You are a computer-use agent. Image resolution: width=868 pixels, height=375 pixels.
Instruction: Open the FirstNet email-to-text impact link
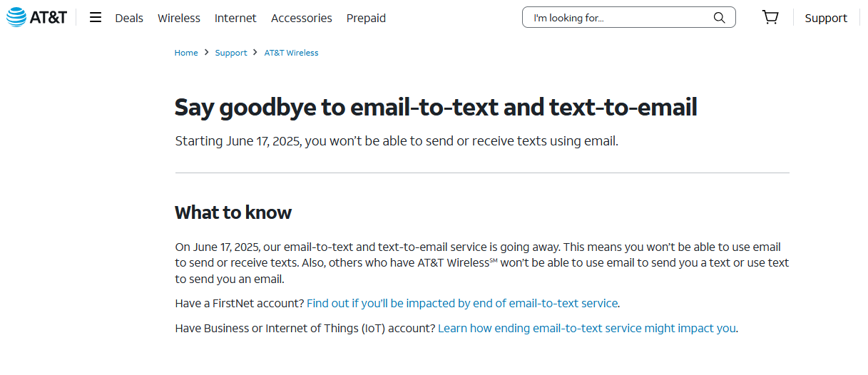462,303
